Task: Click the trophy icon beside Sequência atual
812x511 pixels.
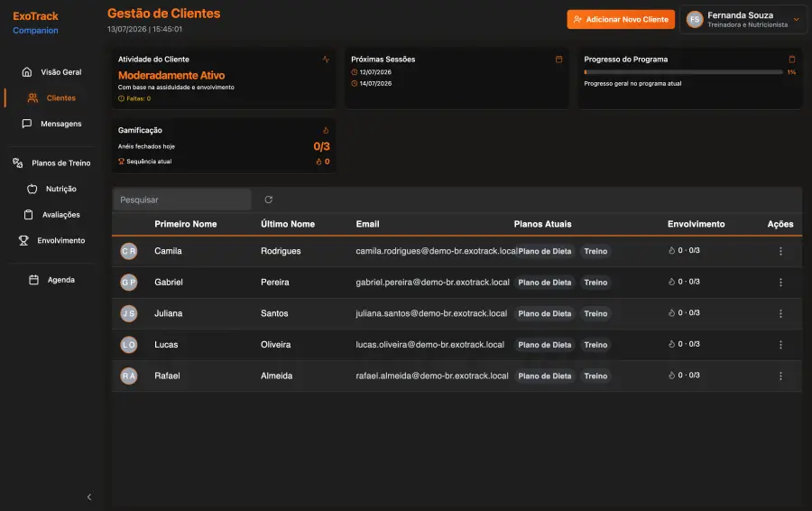Action: coord(121,162)
